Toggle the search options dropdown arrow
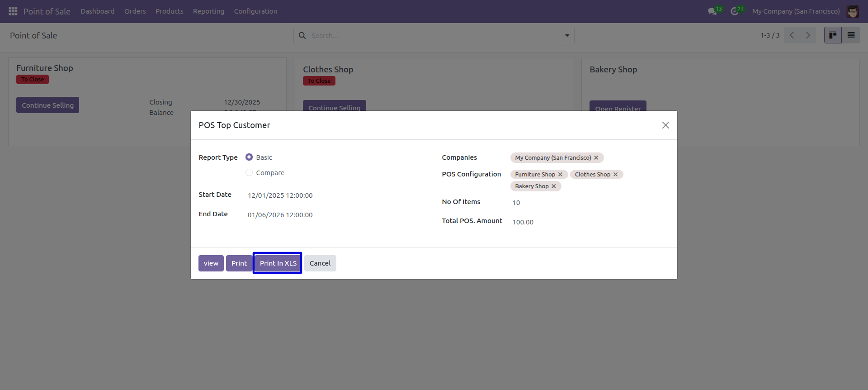This screenshot has height=390, width=868. click(567, 35)
